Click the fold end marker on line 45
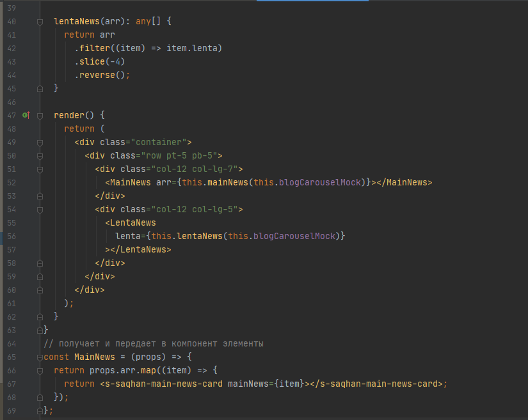 point(40,89)
